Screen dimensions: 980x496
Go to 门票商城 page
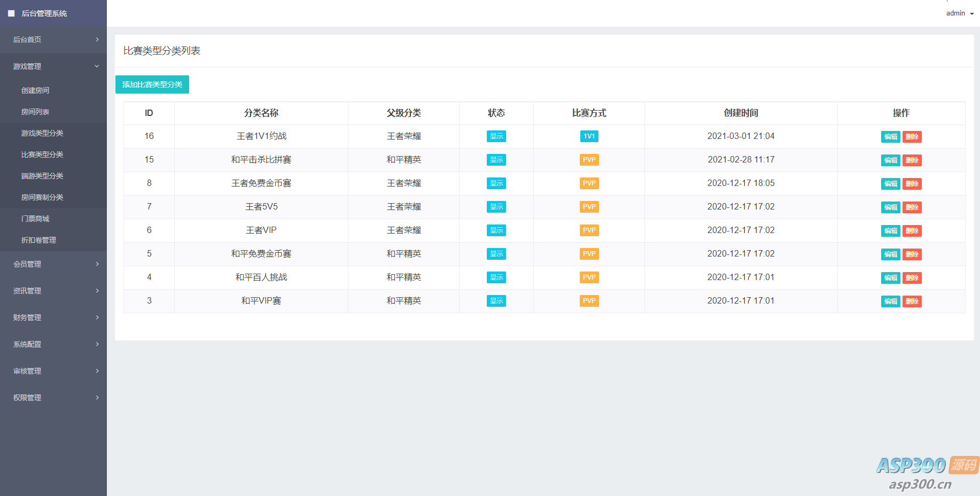pyautogui.click(x=35, y=219)
